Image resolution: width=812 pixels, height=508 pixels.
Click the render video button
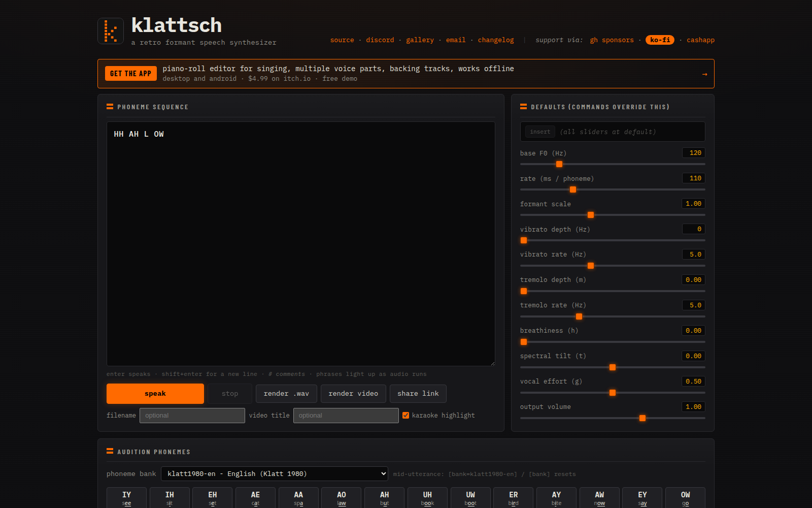[353, 394]
